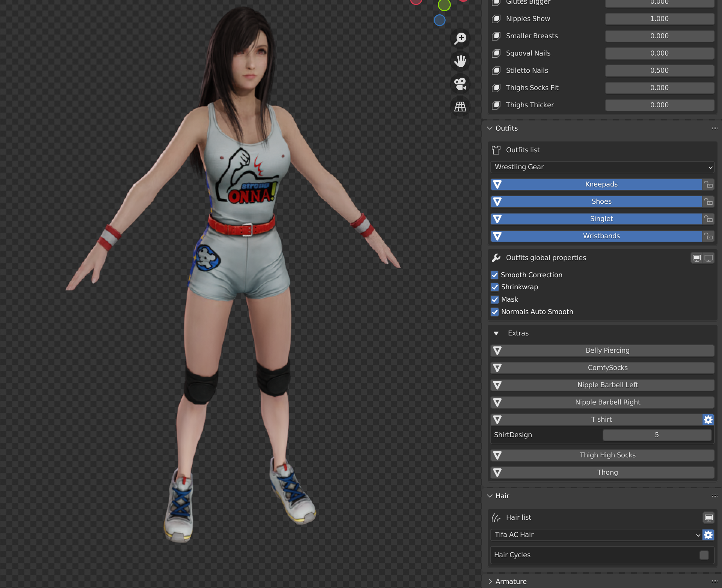Click the Nipples Show value slider
722x588 pixels.
tap(660, 19)
